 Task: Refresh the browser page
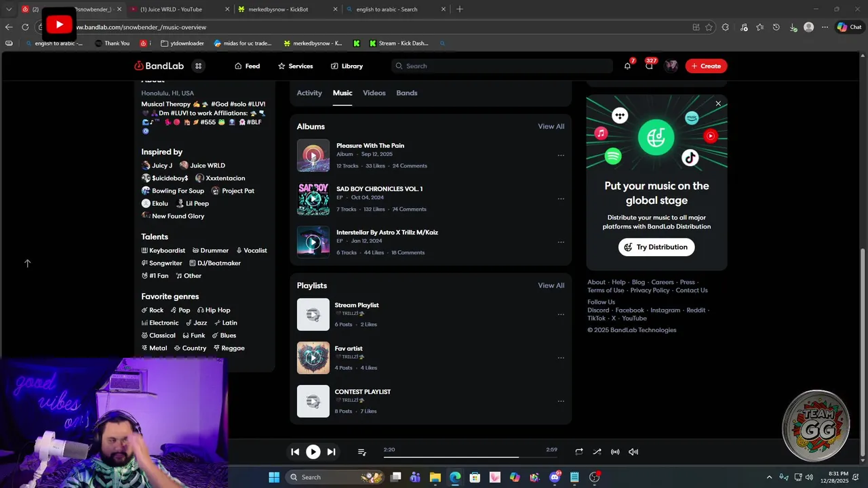click(x=25, y=27)
